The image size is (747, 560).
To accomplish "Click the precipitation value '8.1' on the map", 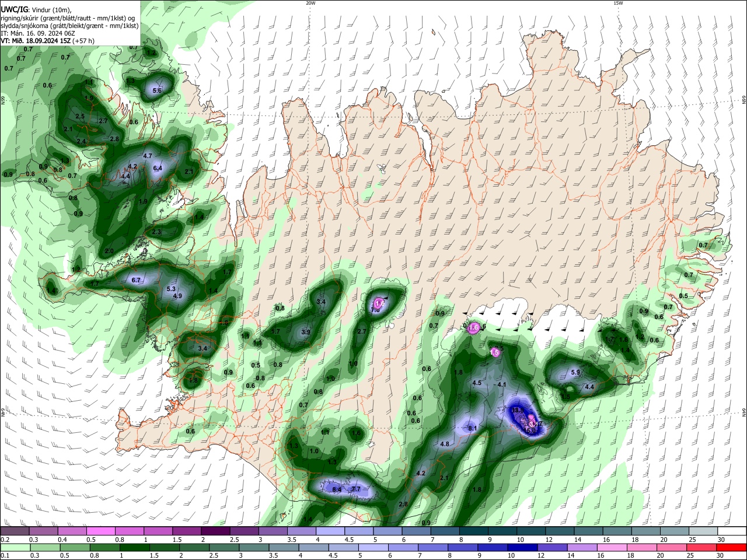I will coord(473,428).
